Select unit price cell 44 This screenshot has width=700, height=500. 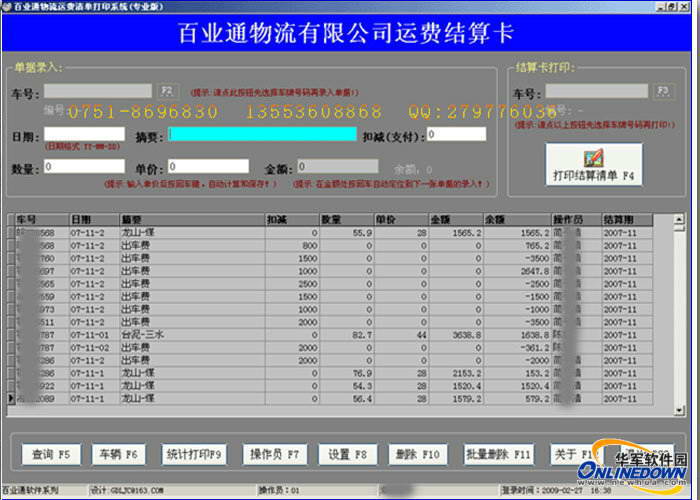(402, 335)
